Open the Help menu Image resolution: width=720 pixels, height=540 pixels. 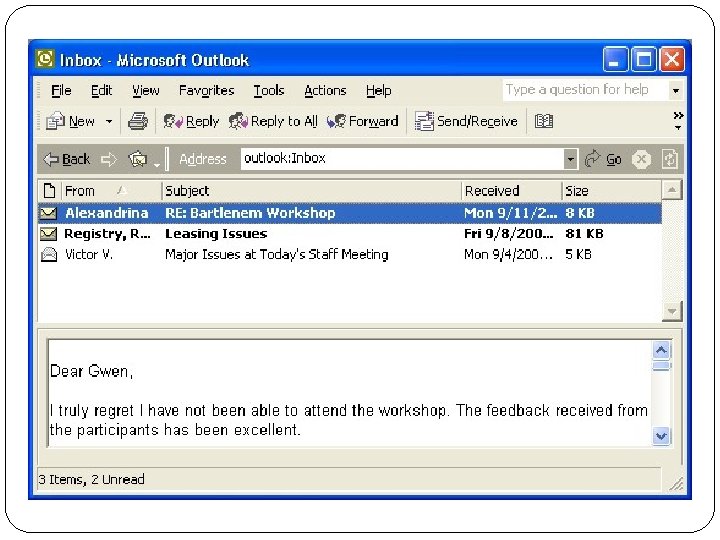click(379, 90)
